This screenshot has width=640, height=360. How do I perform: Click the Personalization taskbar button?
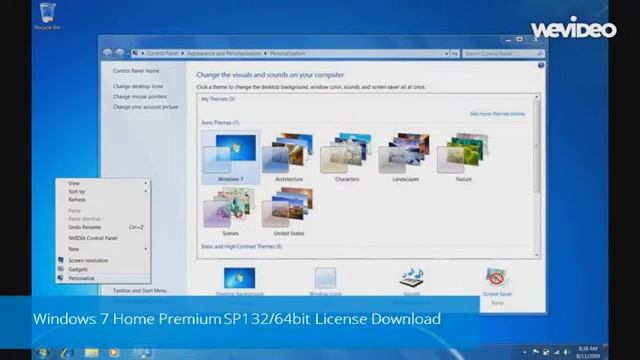click(x=142, y=353)
